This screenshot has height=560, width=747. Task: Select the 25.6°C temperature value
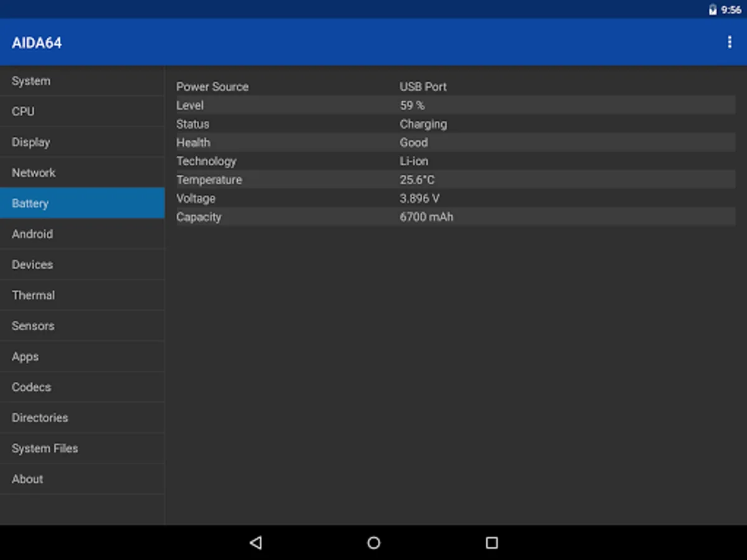pos(417,180)
